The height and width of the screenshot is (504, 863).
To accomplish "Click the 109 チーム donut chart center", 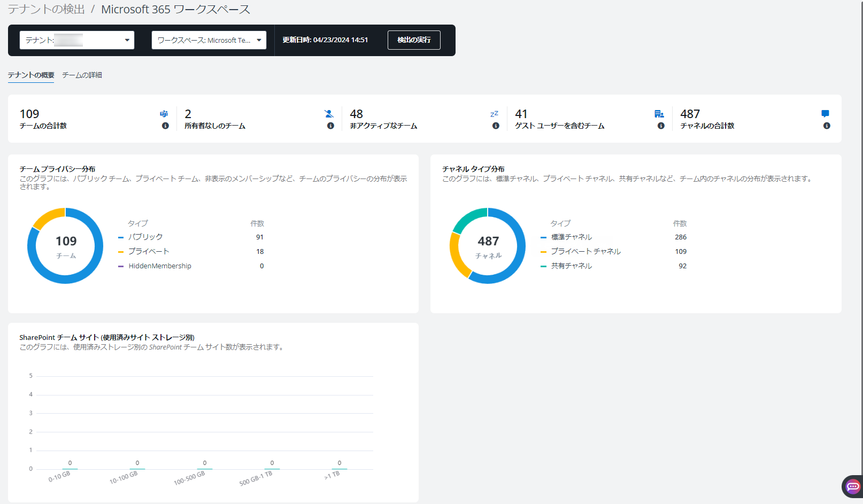I will [66, 246].
